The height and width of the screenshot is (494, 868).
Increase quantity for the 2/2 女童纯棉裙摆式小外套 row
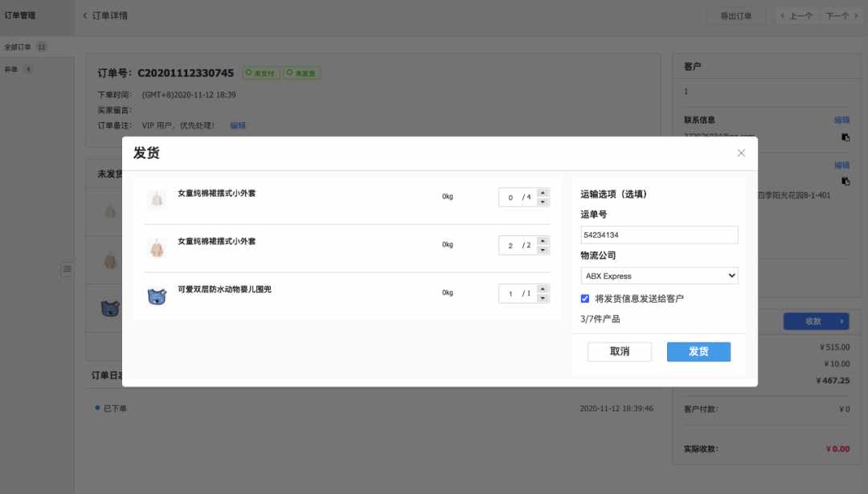point(542,241)
